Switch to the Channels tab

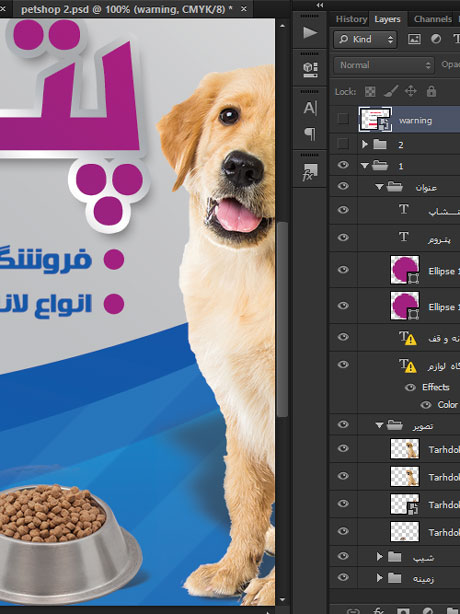click(433, 19)
